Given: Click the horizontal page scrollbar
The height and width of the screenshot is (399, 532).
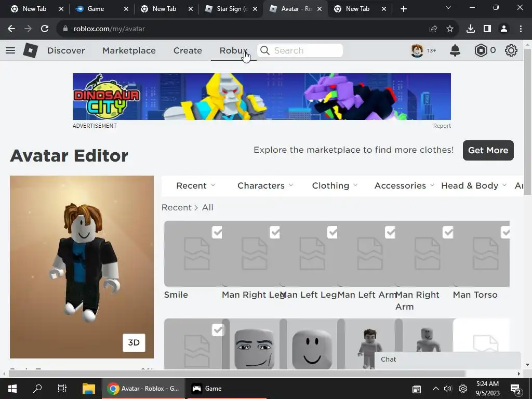Looking at the screenshot, I should 237,374.
